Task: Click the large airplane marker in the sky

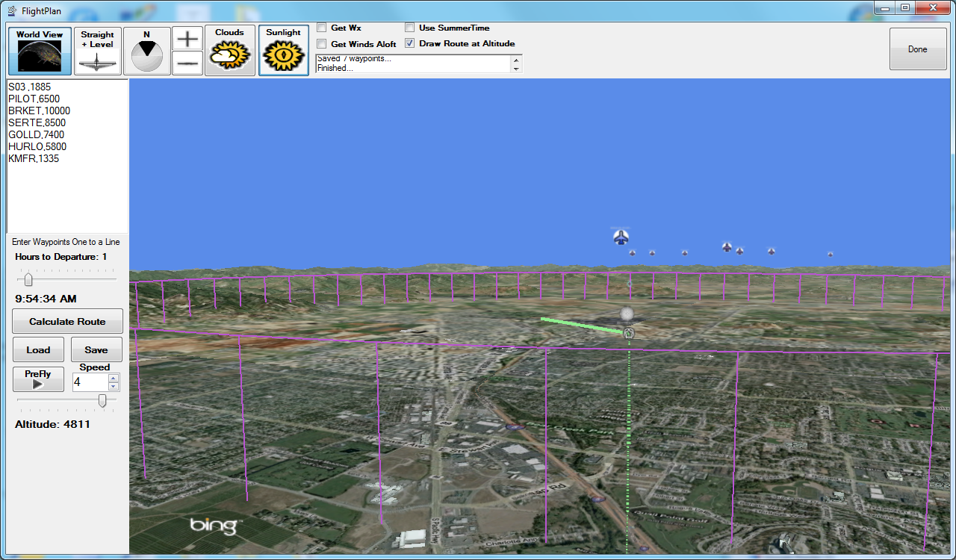Action: (621, 237)
